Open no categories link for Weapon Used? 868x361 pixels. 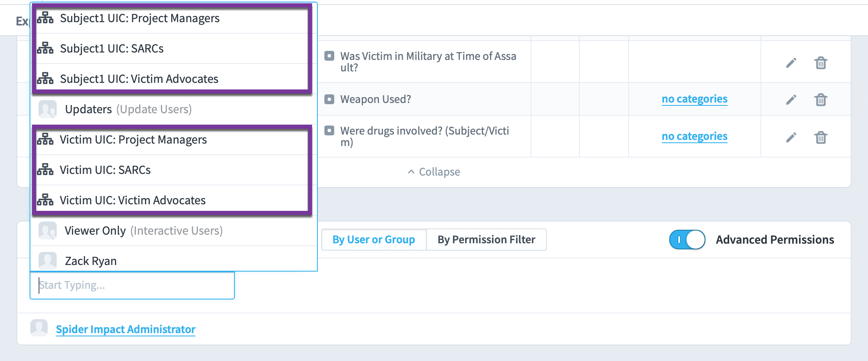(x=694, y=99)
